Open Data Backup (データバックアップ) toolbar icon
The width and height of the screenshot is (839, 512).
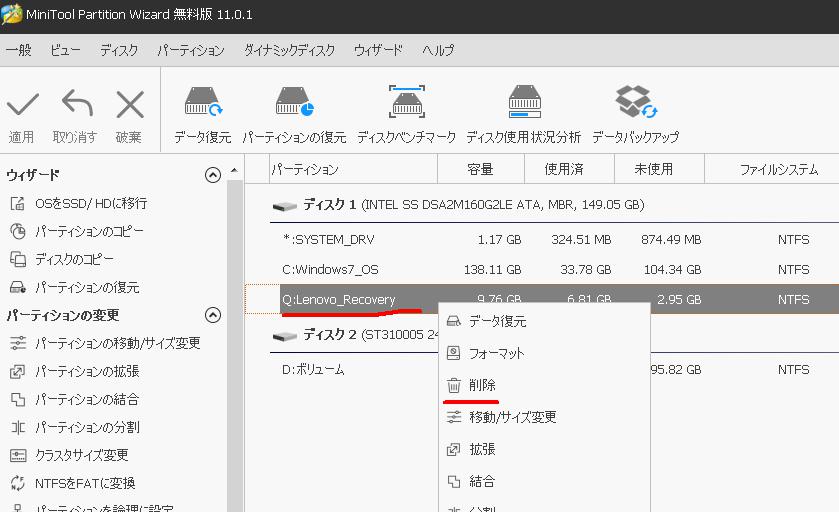coord(636,102)
